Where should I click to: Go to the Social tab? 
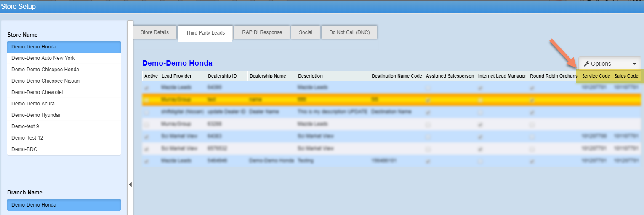click(306, 32)
